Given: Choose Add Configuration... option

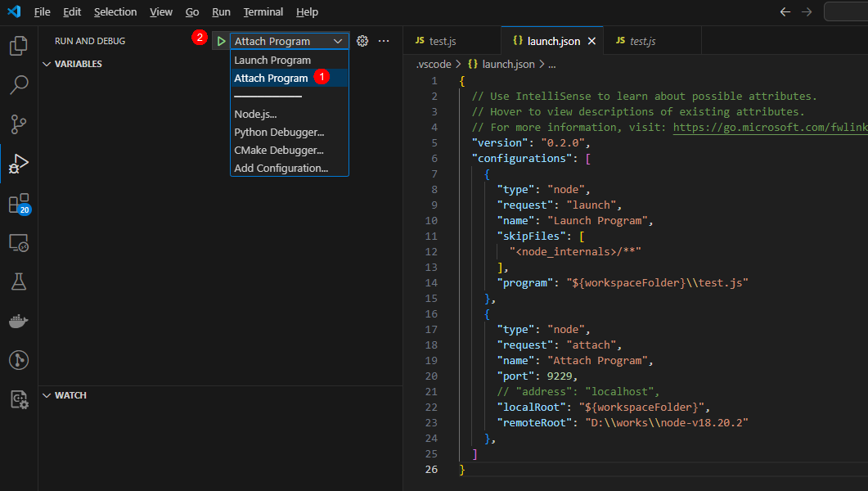Looking at the screenshot, I should point(281,169).
